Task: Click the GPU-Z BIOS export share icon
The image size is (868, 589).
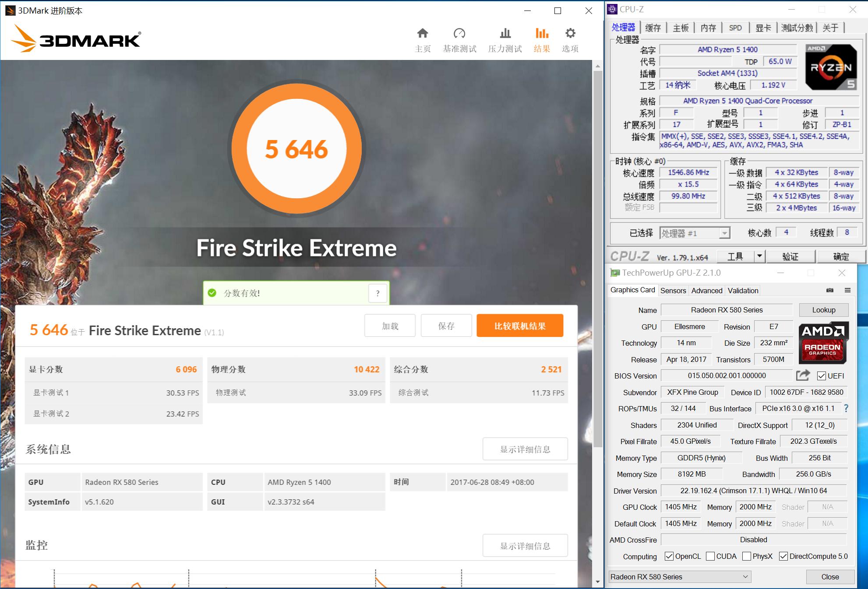Action: pos(803,375)
